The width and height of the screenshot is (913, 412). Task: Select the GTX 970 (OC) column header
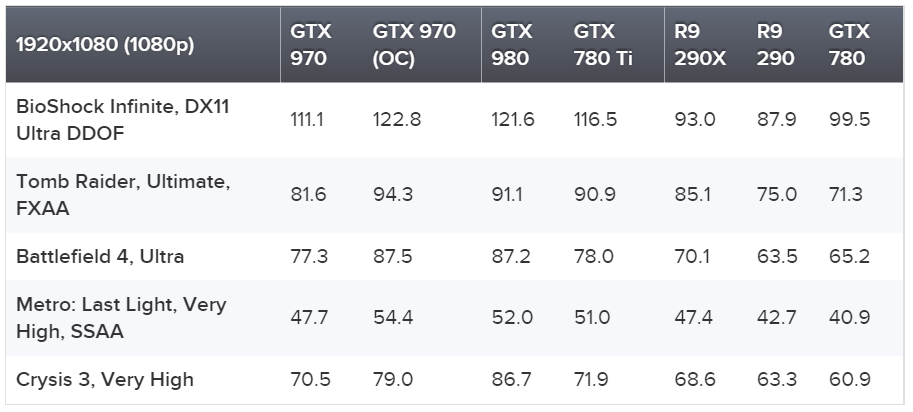coord(414,44)
